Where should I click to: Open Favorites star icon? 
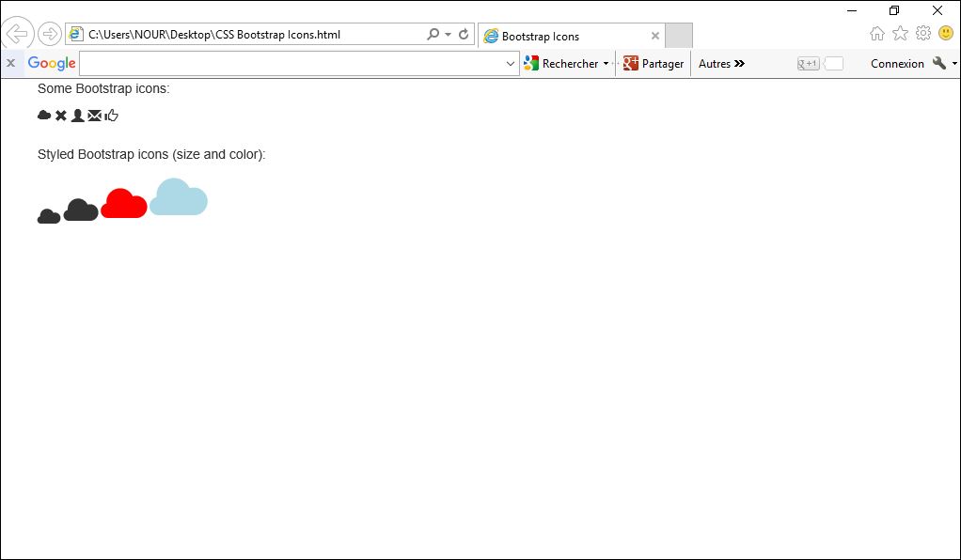coord(900,33)
